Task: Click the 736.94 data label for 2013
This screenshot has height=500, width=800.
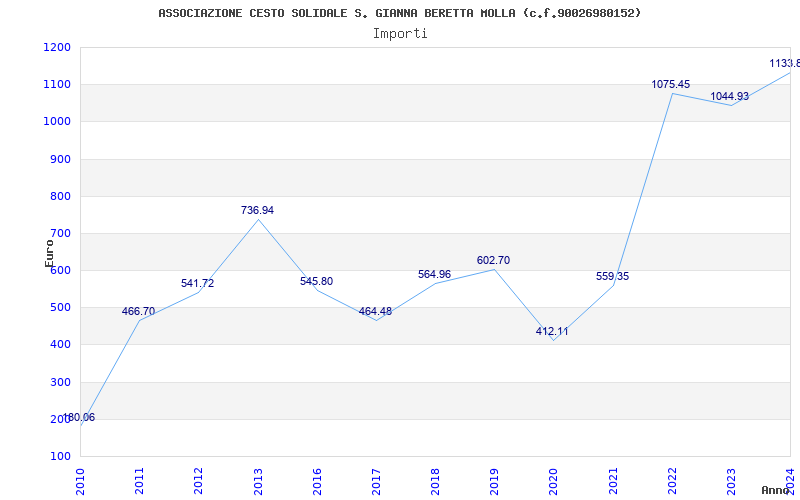Action: tap(257, 210)
